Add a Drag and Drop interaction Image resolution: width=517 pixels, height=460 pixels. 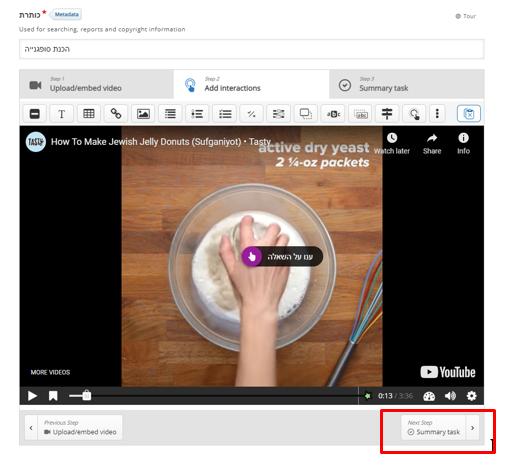click(x=306, y=114)
